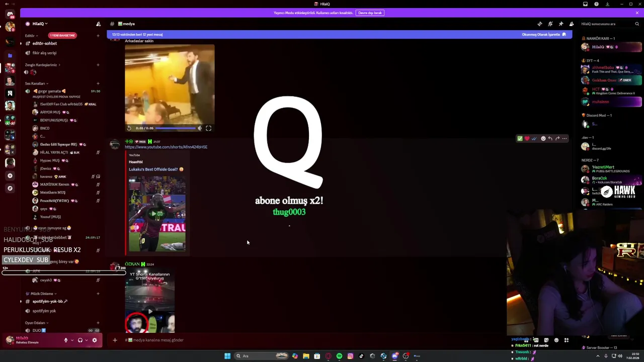The image size is (644, 362).
Task: Replay the Arkadaslar sakin video
Action: point(129,128)
